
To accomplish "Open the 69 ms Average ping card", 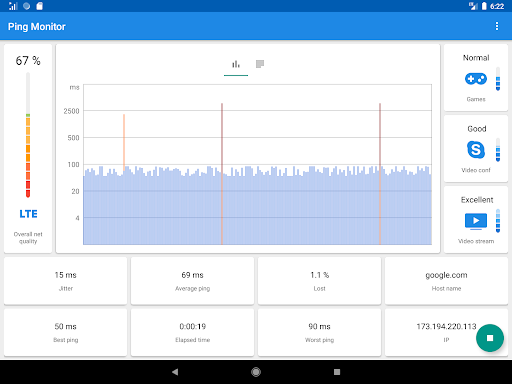I will [192, 281].
